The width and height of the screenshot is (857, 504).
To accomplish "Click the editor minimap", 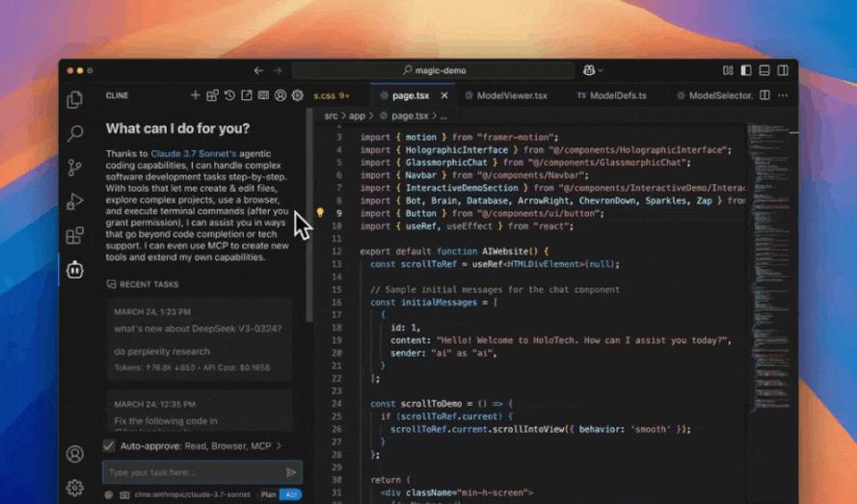I will click(769, 268).
